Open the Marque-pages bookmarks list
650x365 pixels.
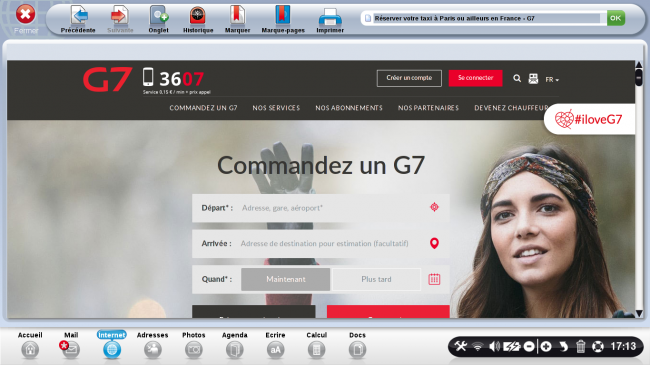(x=283, y=19)
